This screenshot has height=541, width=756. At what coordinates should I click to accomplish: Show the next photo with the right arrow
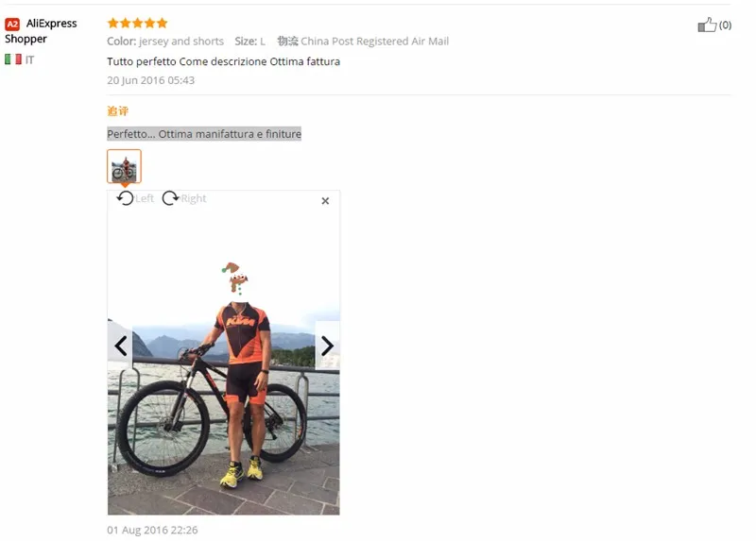click(327, 346)
